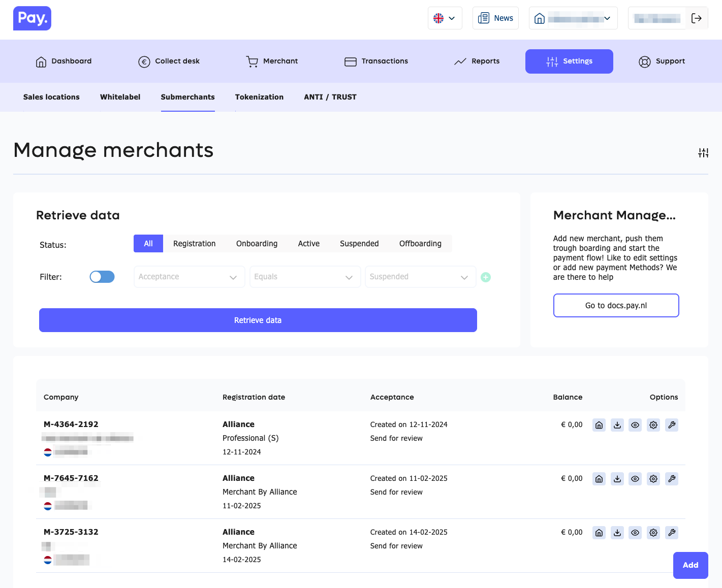Click the eye icon for M-7645-7162

tap(635, 479)
